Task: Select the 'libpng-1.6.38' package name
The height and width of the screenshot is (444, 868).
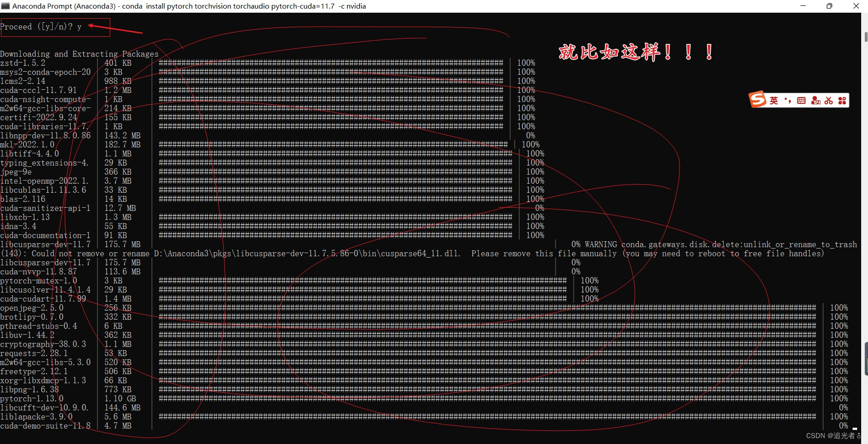Action: click(29, 390)
